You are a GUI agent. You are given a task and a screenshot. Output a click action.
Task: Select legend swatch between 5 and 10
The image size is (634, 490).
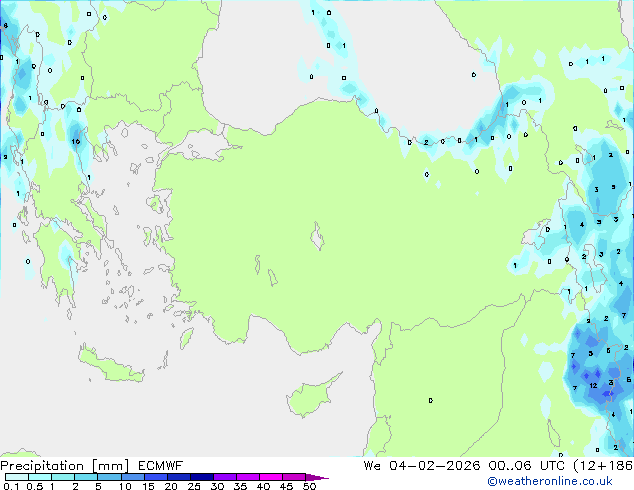[109, 477]
